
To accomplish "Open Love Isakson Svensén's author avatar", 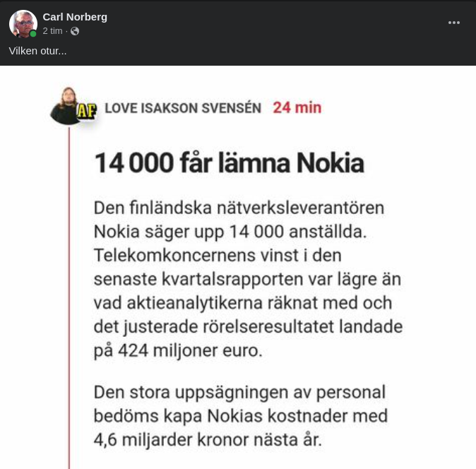I will click(x=66, y=106).
